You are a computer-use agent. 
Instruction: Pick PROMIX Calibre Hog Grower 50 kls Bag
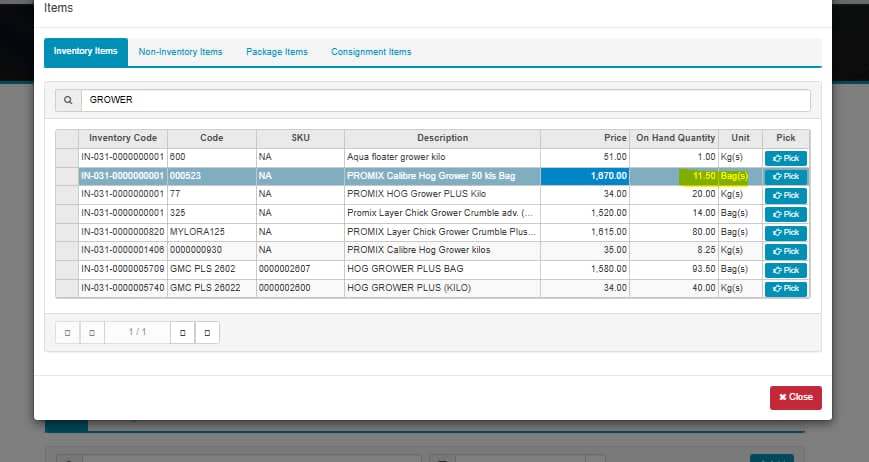point(785,177)
